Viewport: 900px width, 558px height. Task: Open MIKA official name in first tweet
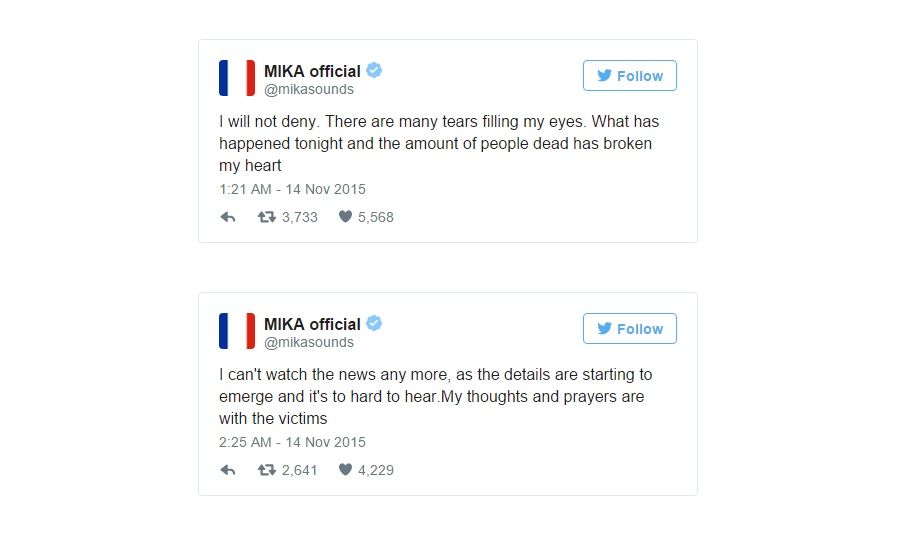pyautogui.click(x=312, y=71)
